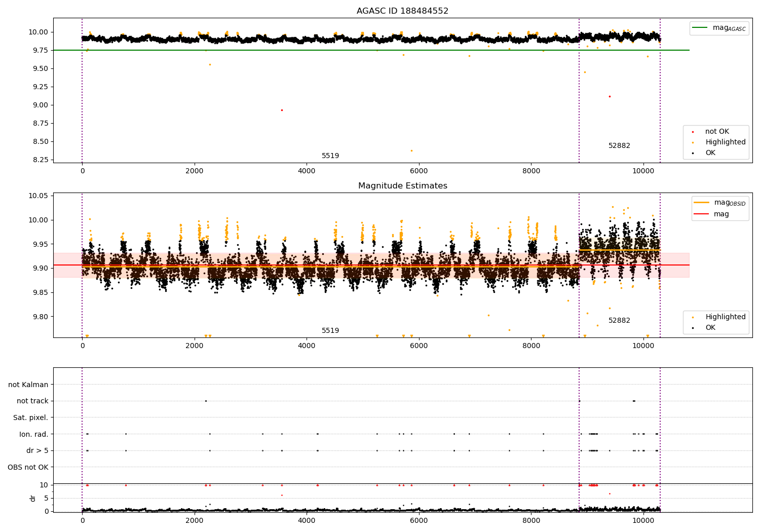Select green line sample beside mag AGASC legend
Image resolution: width=760 pixels, height=532 pixels.
(700, 28)
